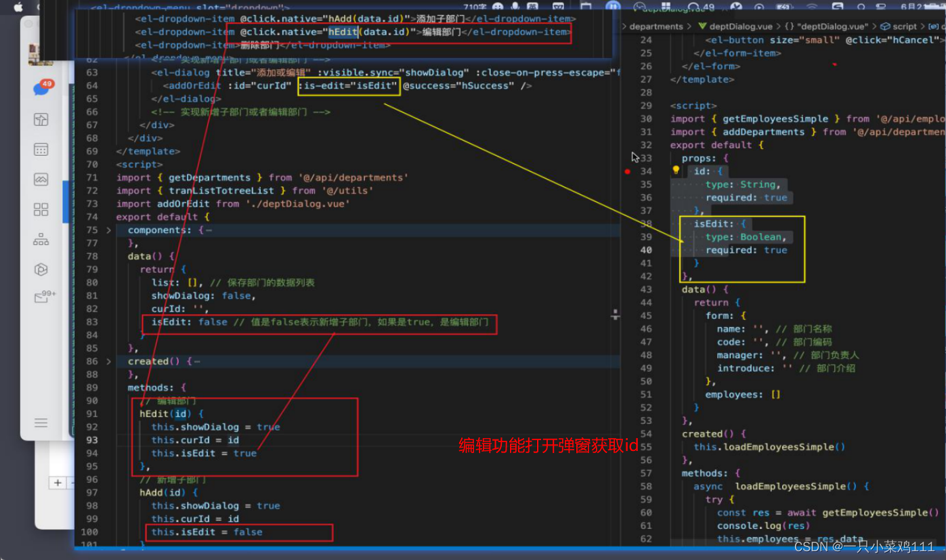This screenshot has height=560, width=946.
Task: Expand folded created() block on line 86
Action: point(108,362)
